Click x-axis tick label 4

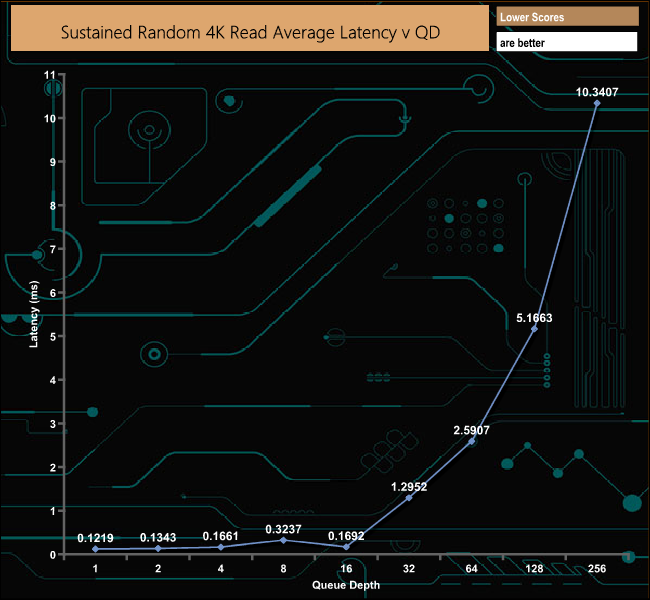click(x=221, y=568)
